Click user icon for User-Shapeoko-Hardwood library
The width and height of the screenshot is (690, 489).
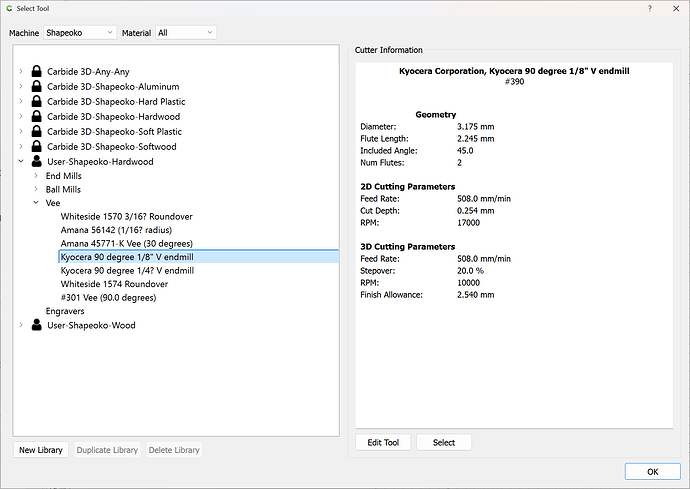(37, 162)
